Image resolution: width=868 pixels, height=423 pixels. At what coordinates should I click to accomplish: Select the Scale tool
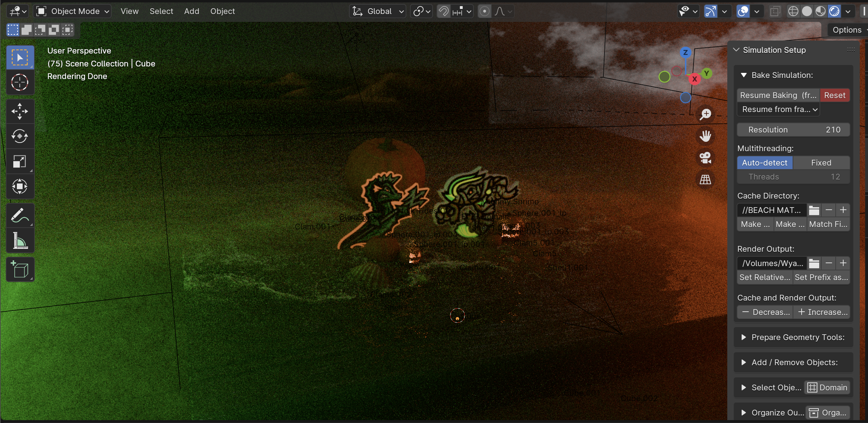(x=20, y=161)
